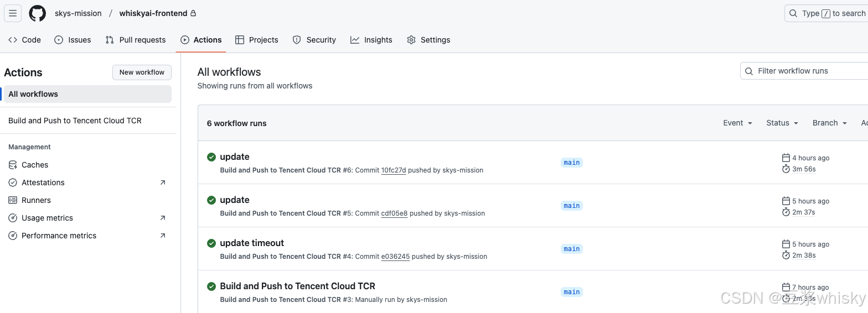Image resolution: width=868 pixels, height=313 pixels.
Task: Click success check icon for run #5
Action: point(211,200)
